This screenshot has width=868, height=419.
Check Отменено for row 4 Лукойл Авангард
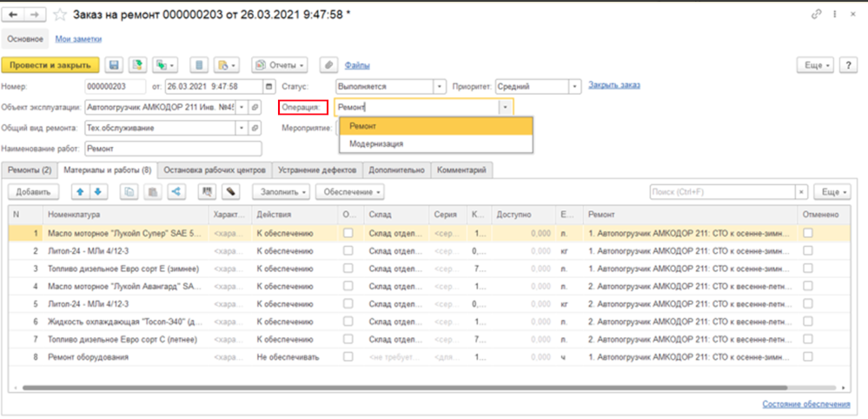(x=808, y=286)
